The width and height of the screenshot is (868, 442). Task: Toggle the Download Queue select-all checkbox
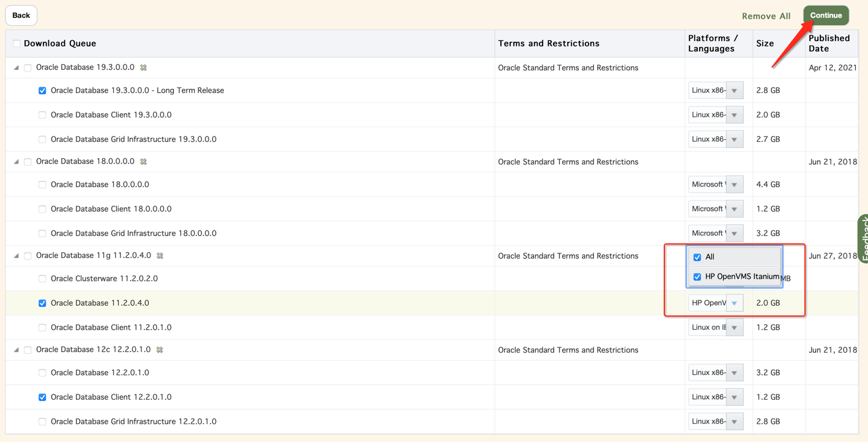click(17, 43)
